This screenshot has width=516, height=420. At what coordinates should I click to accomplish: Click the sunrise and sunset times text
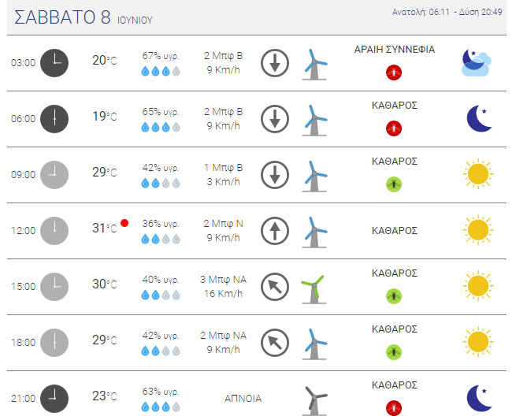click(447, 12)
